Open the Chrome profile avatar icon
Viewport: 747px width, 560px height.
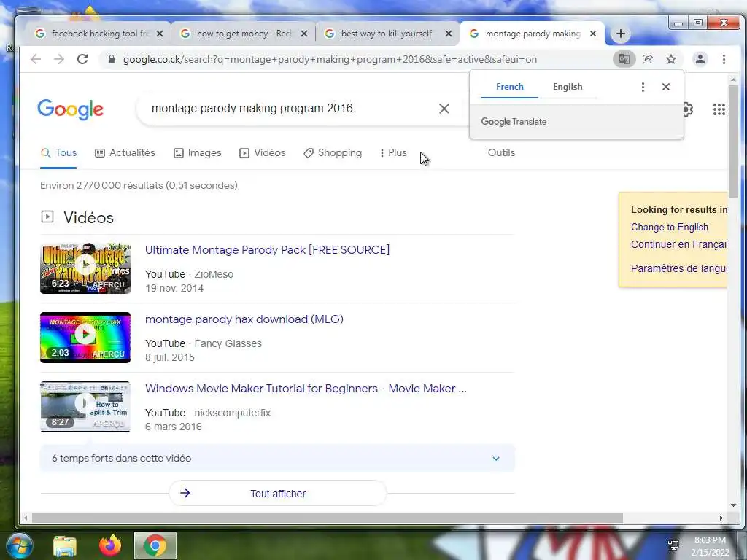pyautogui.click(x=700, y=59)
